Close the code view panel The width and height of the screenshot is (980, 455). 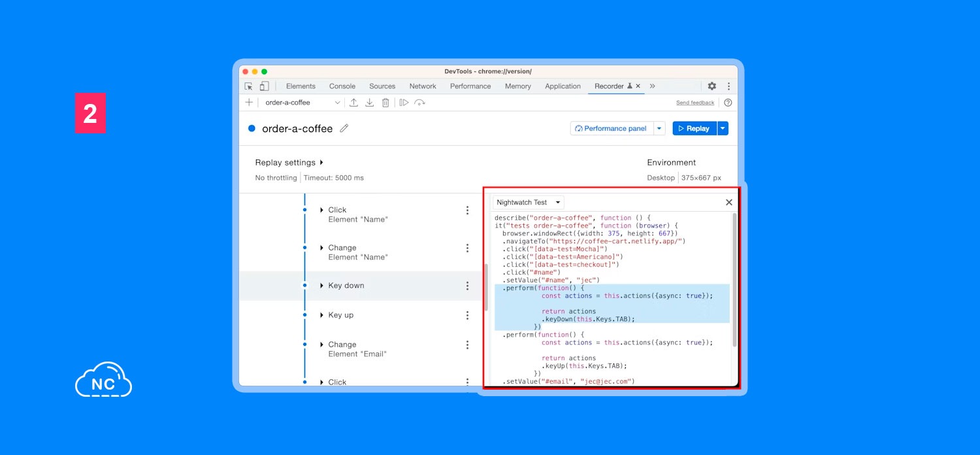729,203
